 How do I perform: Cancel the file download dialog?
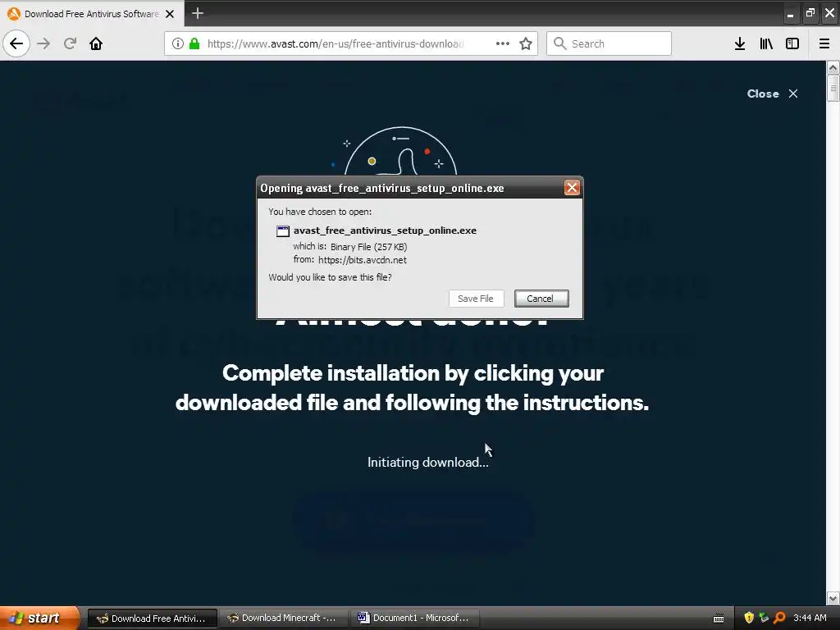pyautogui.click(x=541, y=299)
